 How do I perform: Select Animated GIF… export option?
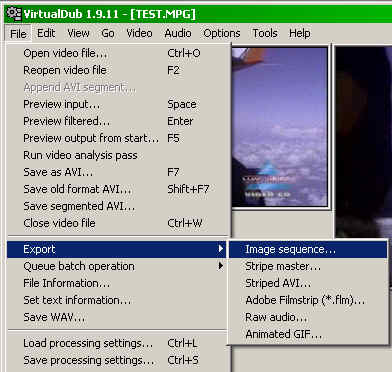[308, 334]
